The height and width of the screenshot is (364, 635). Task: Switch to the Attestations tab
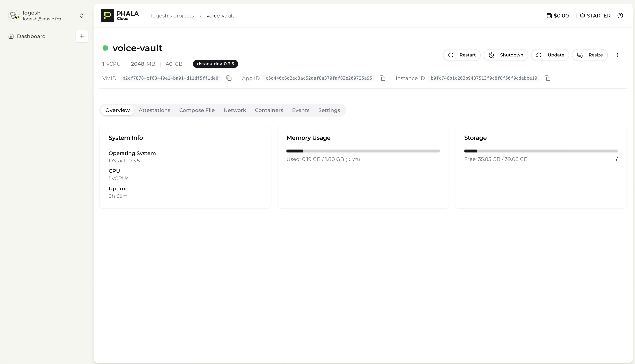pyautogui.click(x=154, y=110)
